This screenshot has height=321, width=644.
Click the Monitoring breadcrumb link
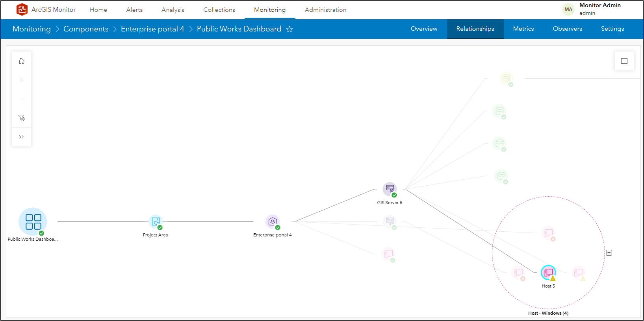tap(32, 29)
